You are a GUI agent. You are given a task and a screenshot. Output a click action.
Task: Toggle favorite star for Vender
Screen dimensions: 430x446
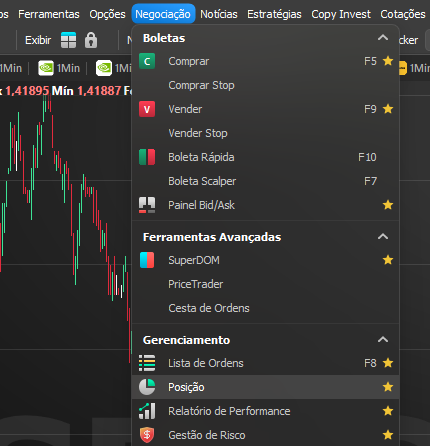[388, 109]
